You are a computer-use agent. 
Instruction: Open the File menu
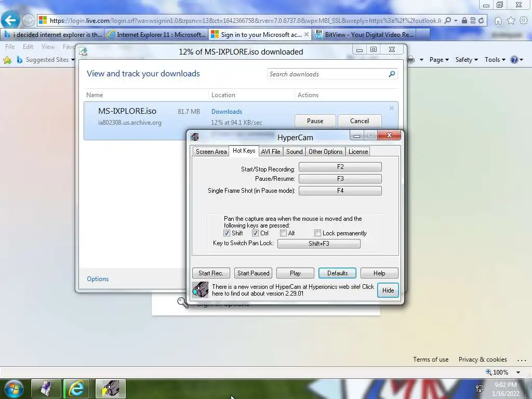(x=10, y=47)
